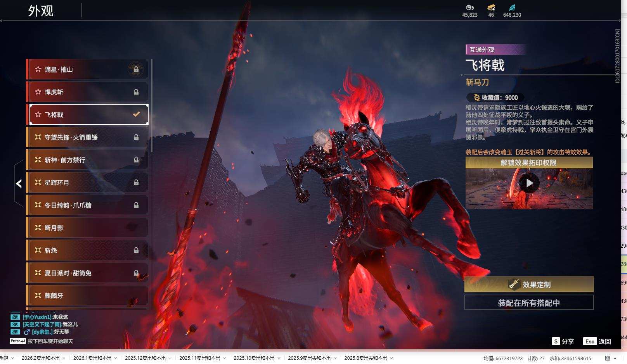Click the lock icon on 星辉环月

click(x=136, y=183)
